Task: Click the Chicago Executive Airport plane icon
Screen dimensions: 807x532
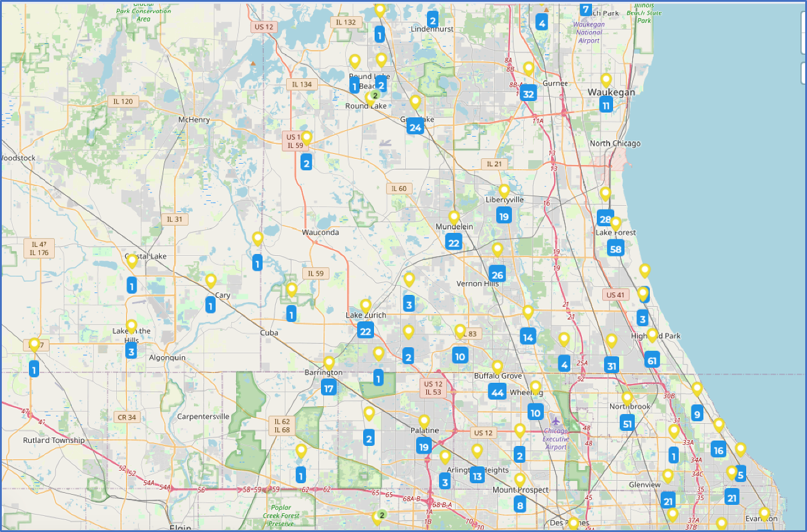Action: (555, 419)
